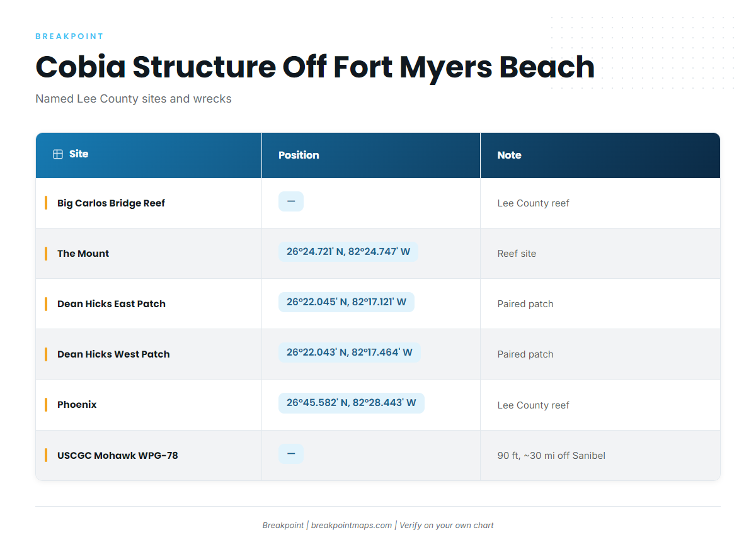Click the Cobia Structure Off Fort Myers Beach title

(315, 67)
